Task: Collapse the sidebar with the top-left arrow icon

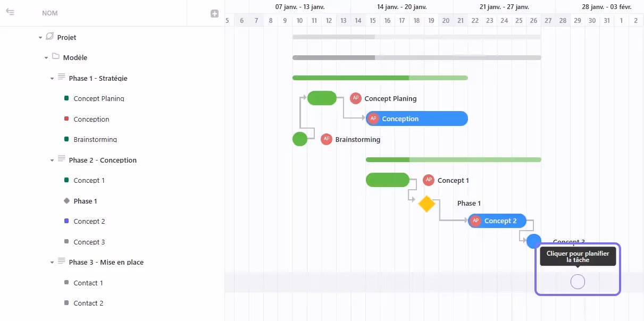Action: [x=10, y=12]
